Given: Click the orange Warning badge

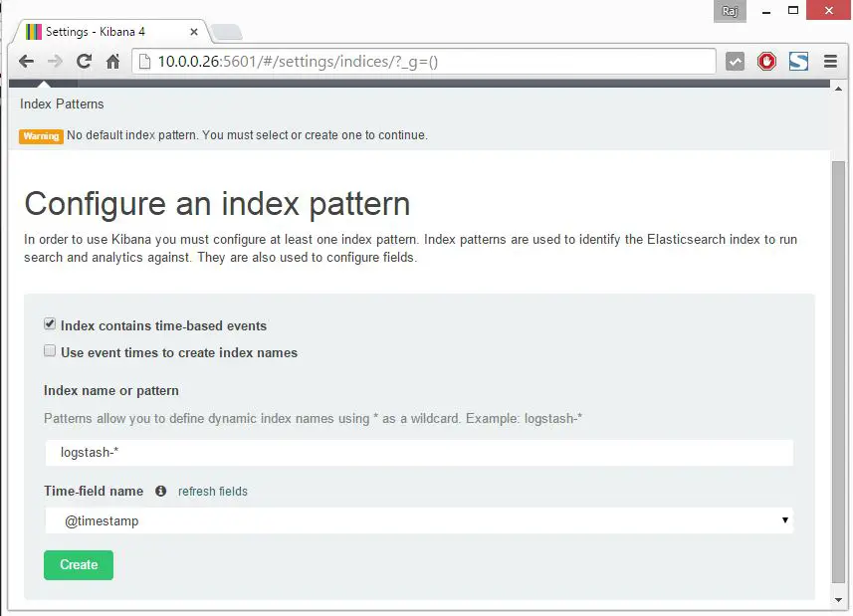Looking at the screenshot, I should (x=42, y=136).
